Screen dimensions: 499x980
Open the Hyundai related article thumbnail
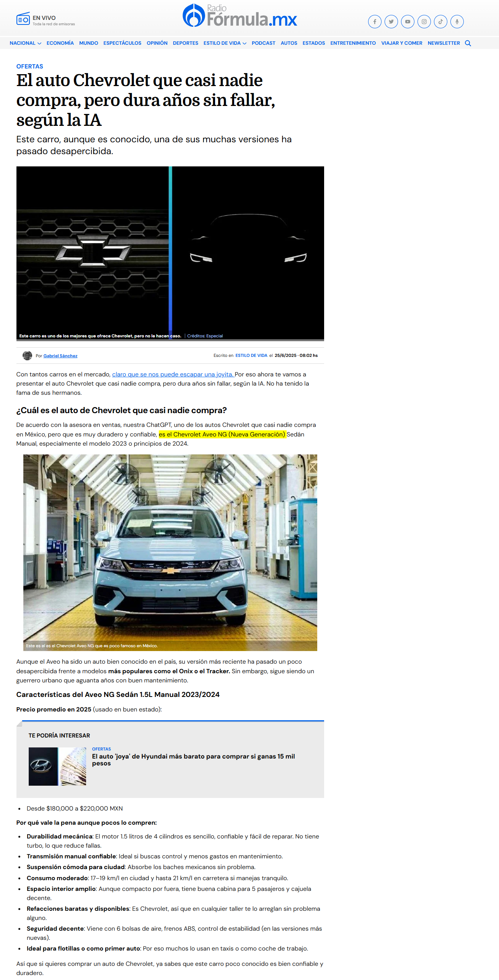57,766
